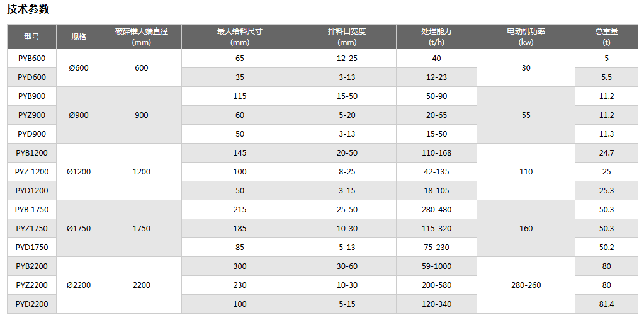Click the Ø900 specification cell
The image size is (644, 320).
(79, 115)
